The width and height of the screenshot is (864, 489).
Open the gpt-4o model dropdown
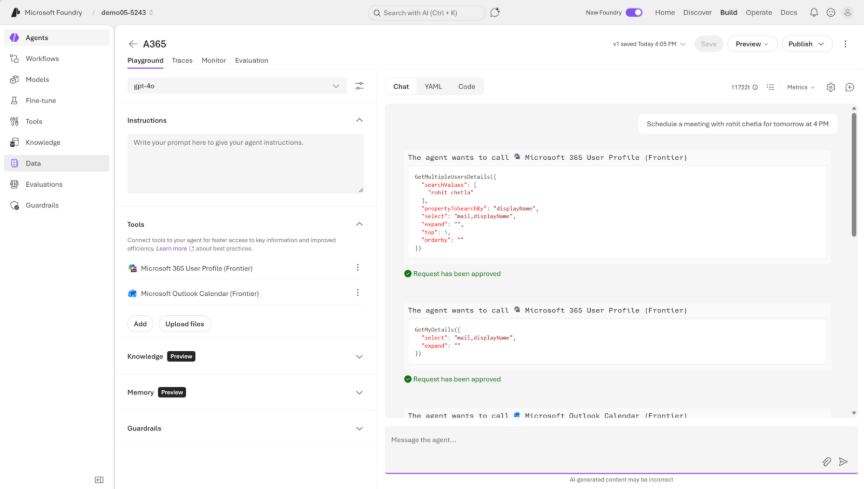point(237,86)
